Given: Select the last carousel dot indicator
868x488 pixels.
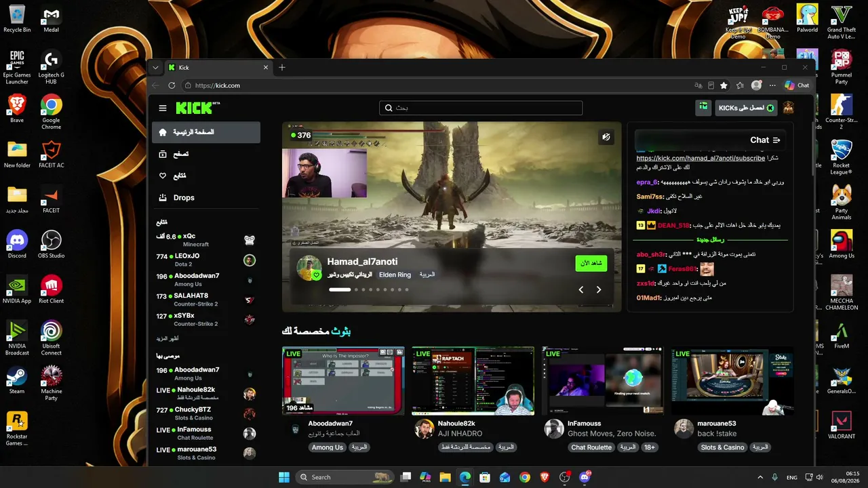Looking at the screenshot, I should 407,289.
